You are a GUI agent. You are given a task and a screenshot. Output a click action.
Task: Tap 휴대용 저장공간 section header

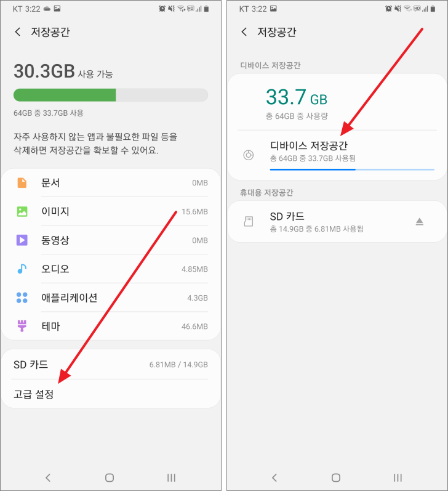click(x=266, y=192)
